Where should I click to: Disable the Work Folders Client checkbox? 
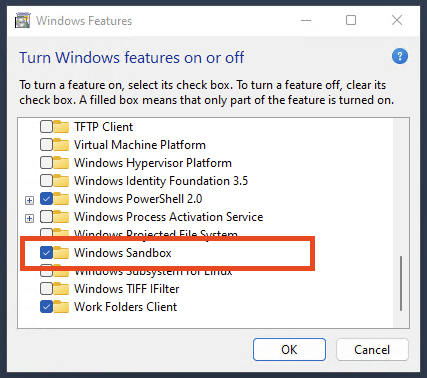46,307
